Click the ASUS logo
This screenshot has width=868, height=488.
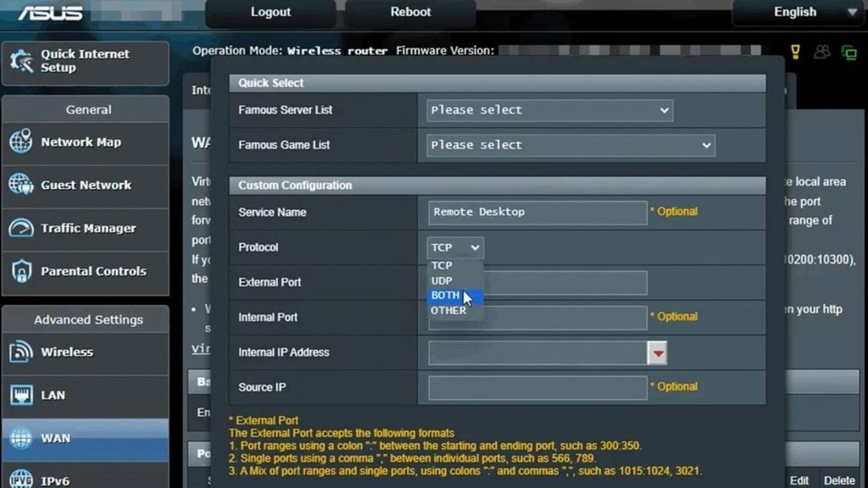coord(50,12)
